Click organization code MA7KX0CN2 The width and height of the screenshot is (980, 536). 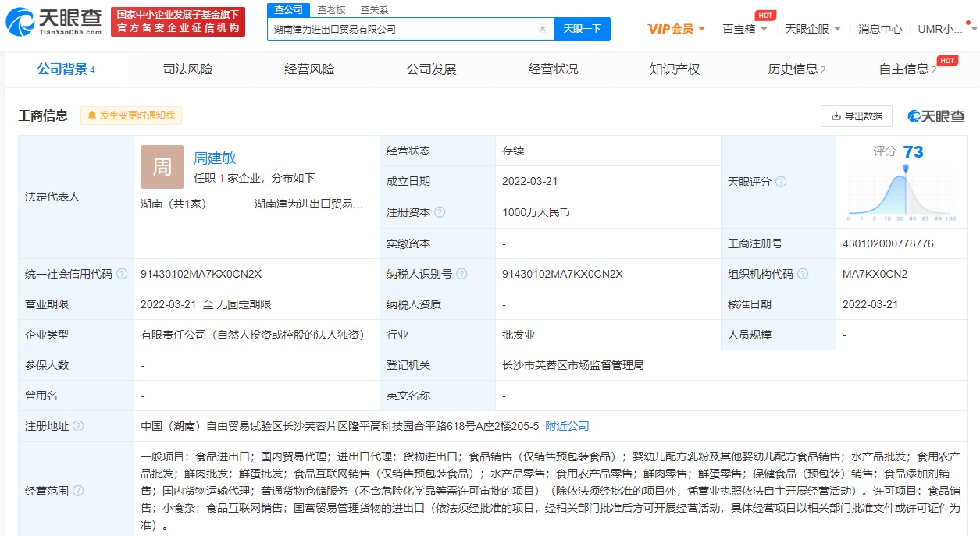[x=875, y=274]
